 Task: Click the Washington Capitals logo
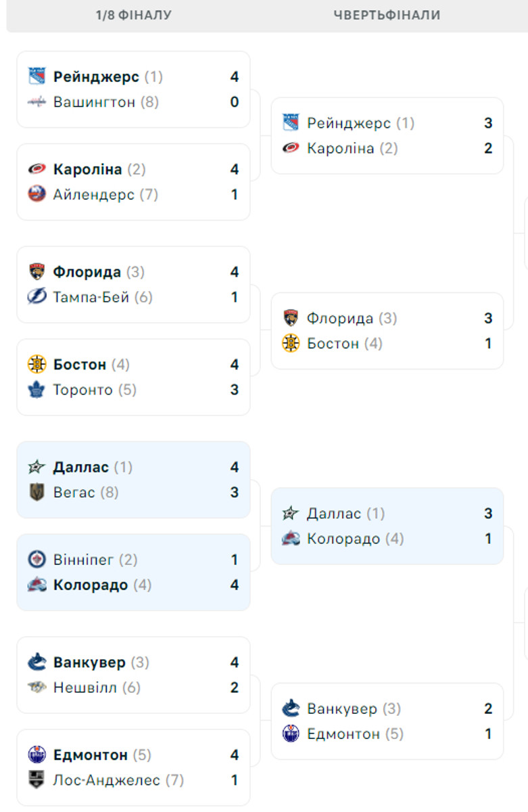click(x=37, y=102)
